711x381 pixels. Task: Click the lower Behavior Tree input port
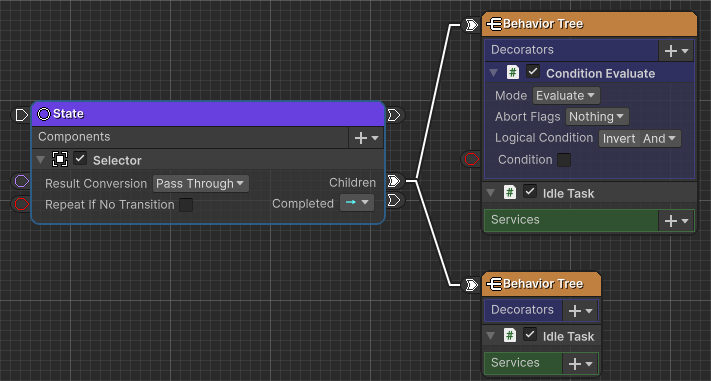[x=472, y=285]
